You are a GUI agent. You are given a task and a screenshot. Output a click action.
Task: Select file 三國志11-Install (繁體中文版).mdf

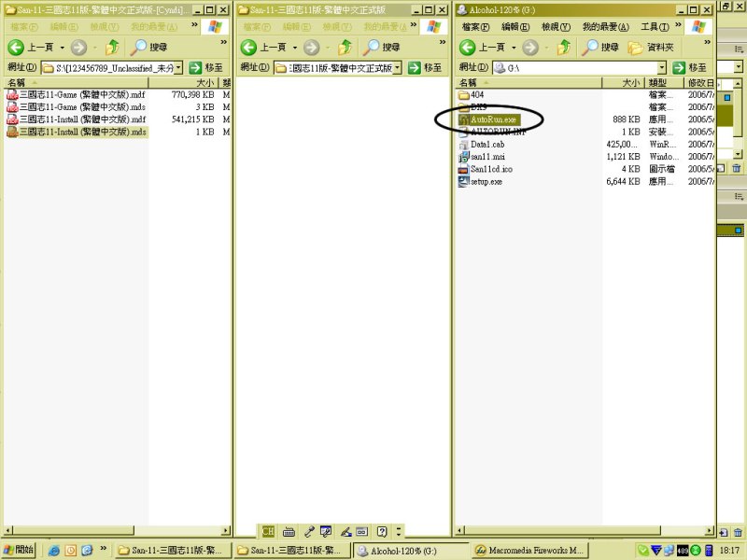click(x=77, y=119)
